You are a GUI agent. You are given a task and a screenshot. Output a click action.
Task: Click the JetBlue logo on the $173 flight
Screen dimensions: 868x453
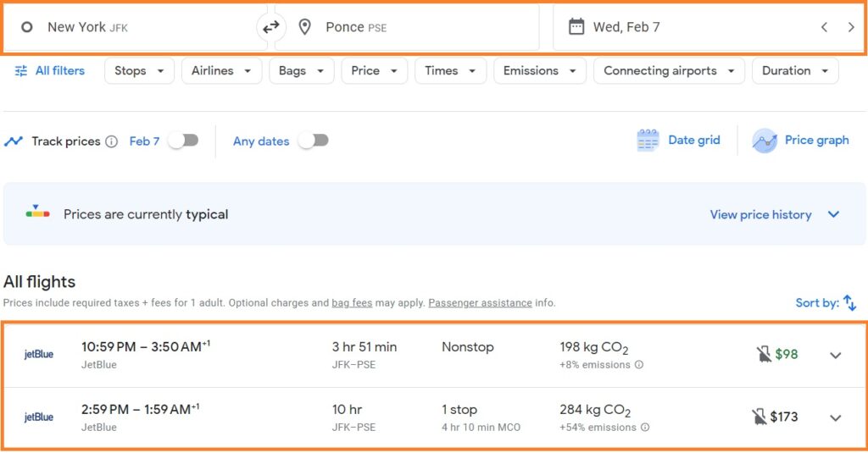(x=39, y=417)
